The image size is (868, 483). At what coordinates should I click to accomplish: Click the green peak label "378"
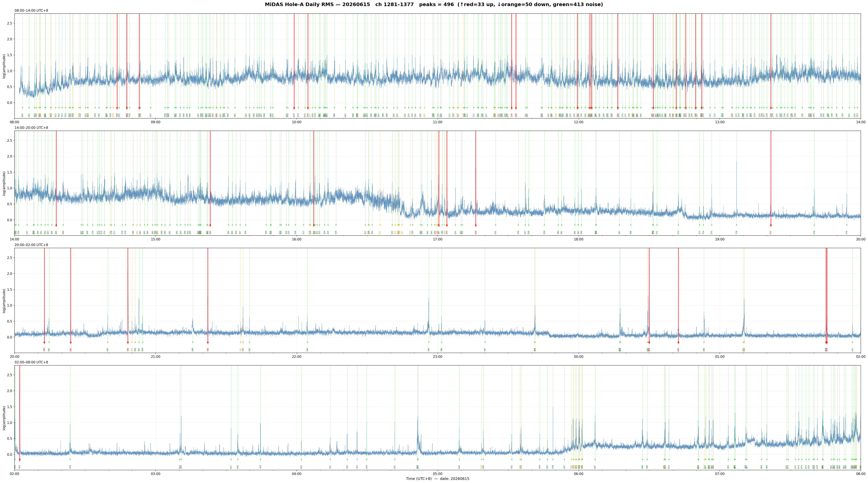(x=814, y=232)
